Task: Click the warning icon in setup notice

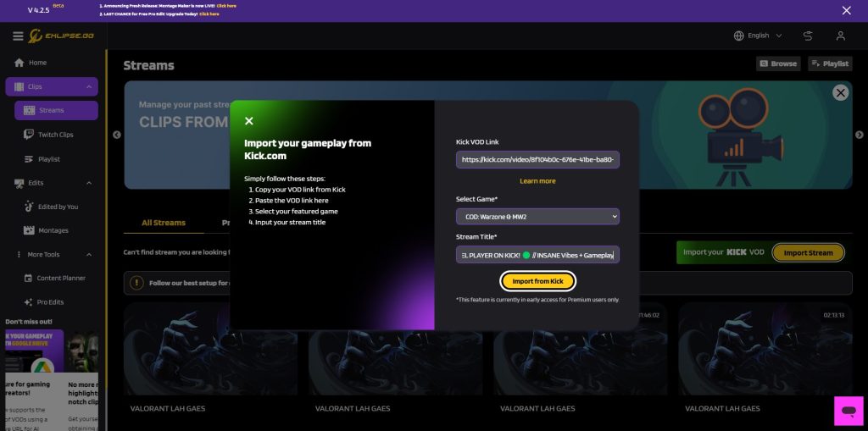Action: click(136, 283)
